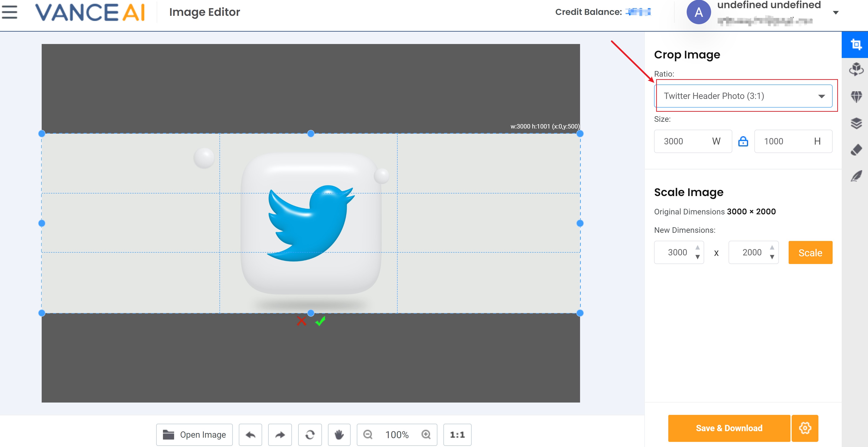Select the Crop tool in sidebar
This screenshot has width=868, height=447.
[x=856, y=44]
